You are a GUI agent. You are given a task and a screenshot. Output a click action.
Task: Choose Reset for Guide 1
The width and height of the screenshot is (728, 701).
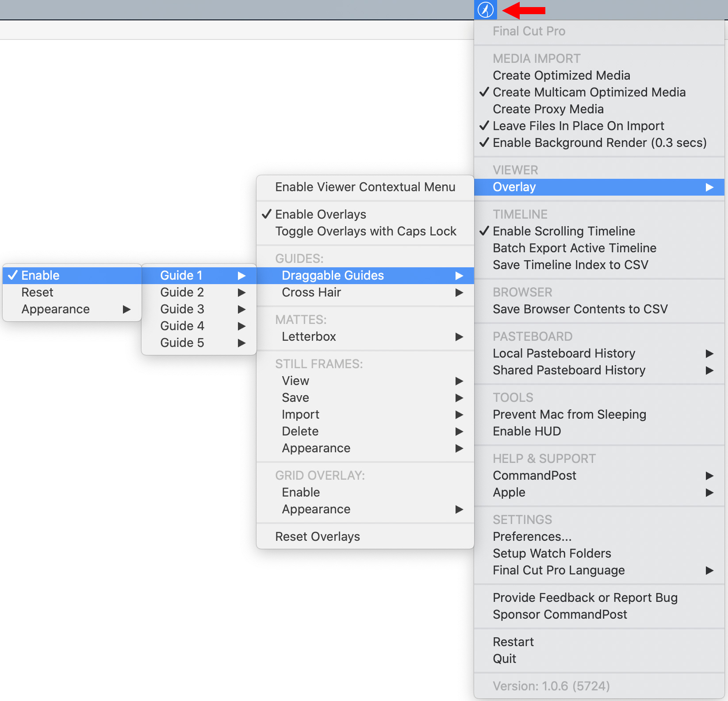pyautogui.click(x=72, y=292)
